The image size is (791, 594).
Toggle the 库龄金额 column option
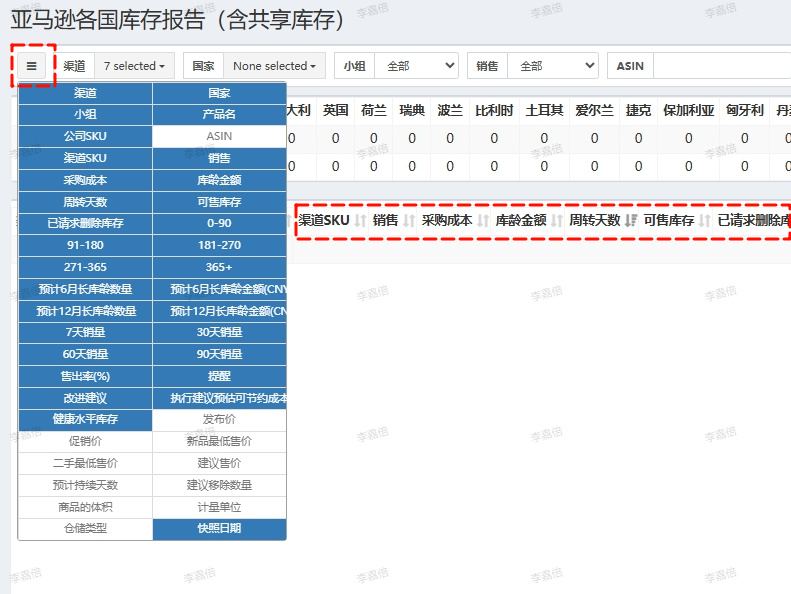219,180
